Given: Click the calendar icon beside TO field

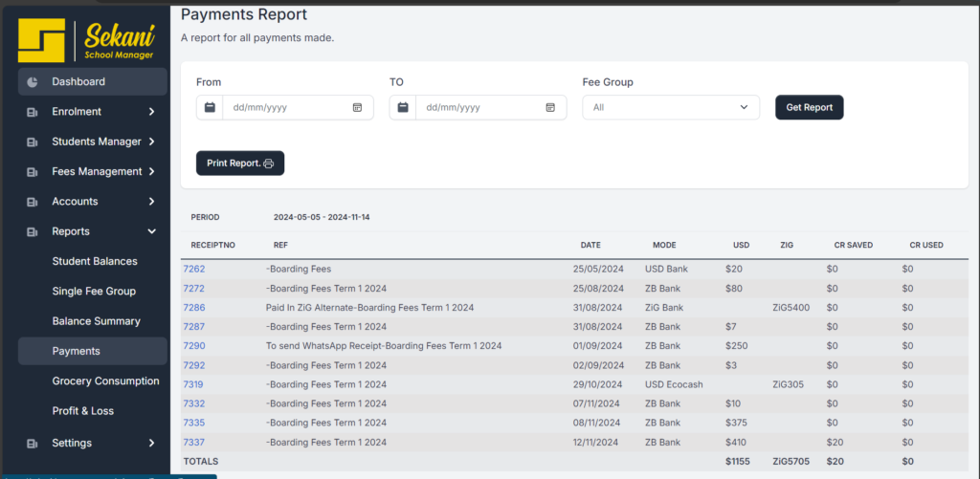Looking at the screenshot, I should click(x=403, y=107).
